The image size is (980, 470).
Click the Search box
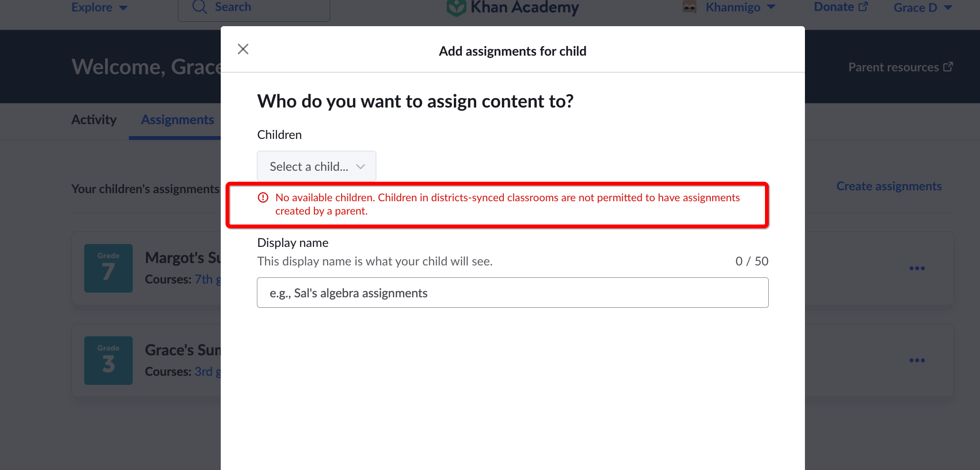click(254, 9)
